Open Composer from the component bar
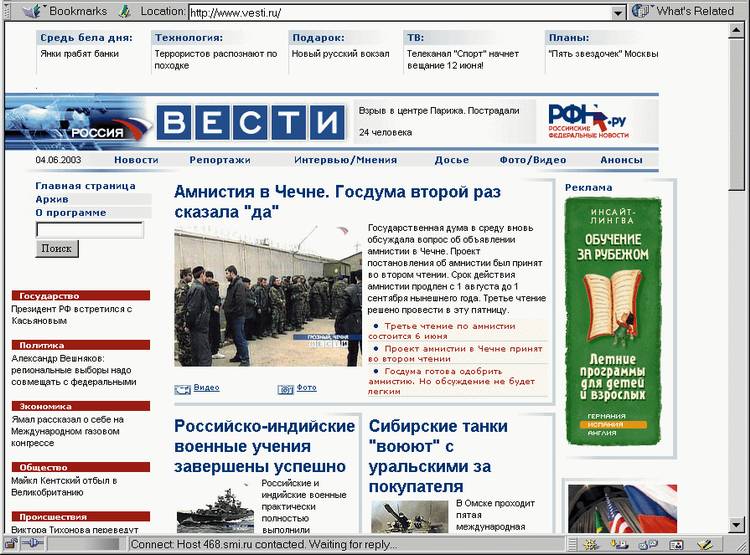This screenshot has height=555, width=750. [x=705, y=544]
